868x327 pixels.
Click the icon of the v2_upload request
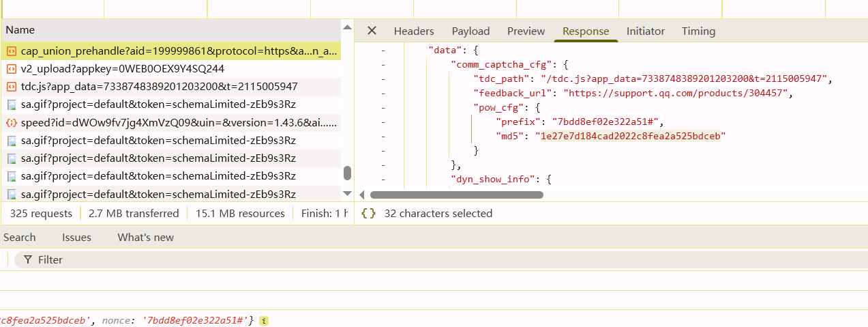point(12,69)
